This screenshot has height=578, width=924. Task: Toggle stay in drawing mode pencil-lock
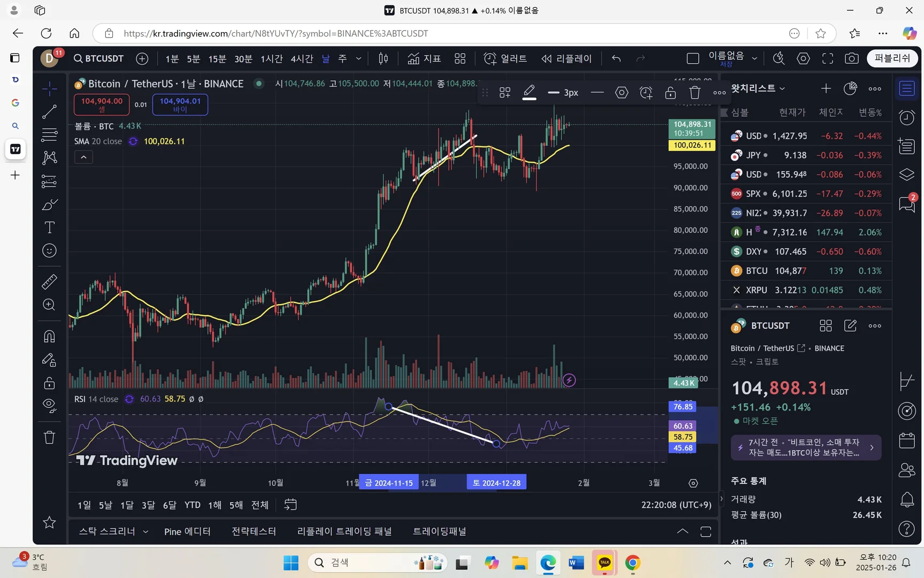tap(49, 360)
